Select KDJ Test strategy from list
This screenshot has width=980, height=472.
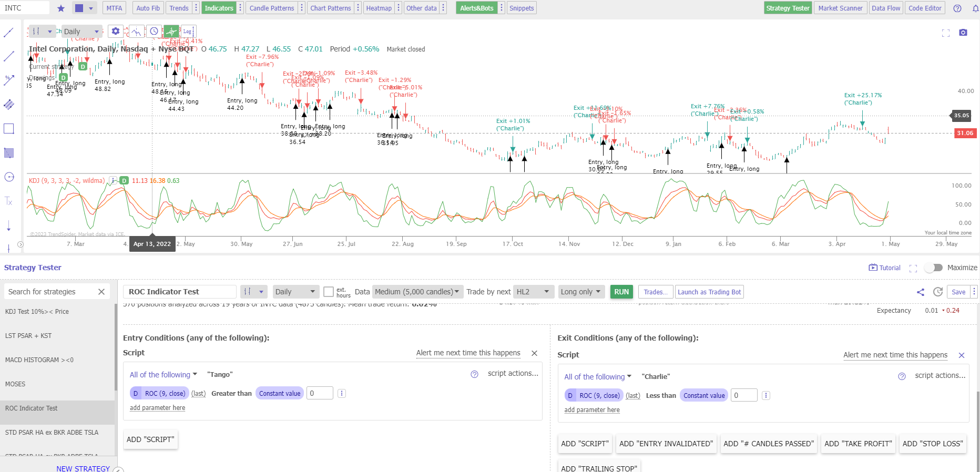37,312
